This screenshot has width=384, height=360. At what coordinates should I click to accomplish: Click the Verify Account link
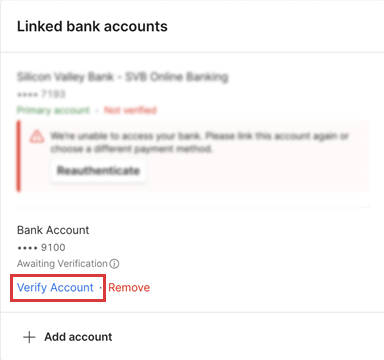[x=55, y=287]
